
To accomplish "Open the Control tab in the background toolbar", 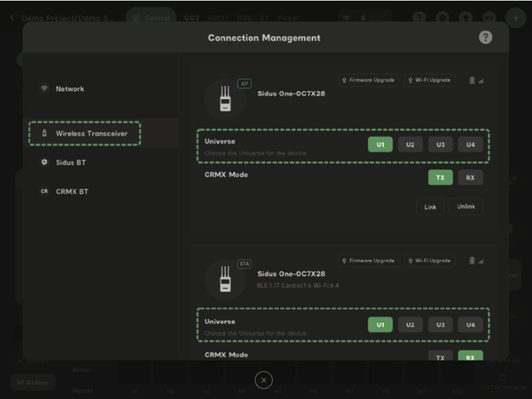I will click(x=152, y=18).
